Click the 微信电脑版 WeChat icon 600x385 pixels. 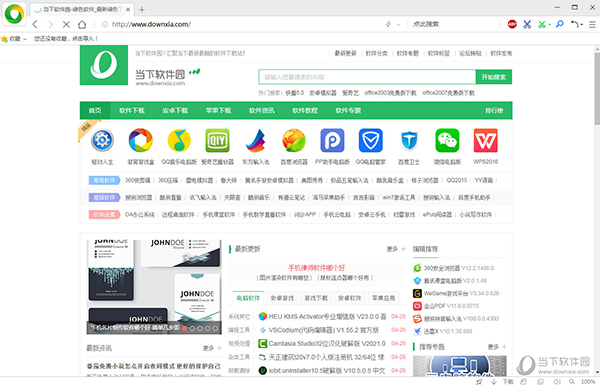point(447,140)
